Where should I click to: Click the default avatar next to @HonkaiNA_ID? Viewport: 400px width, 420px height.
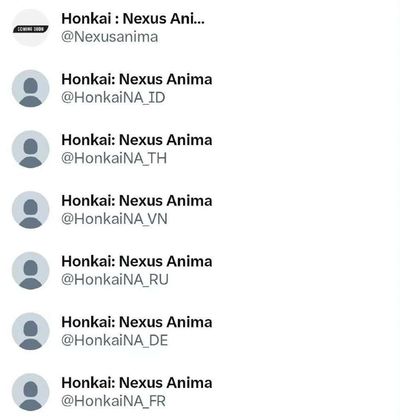point(30,88)
